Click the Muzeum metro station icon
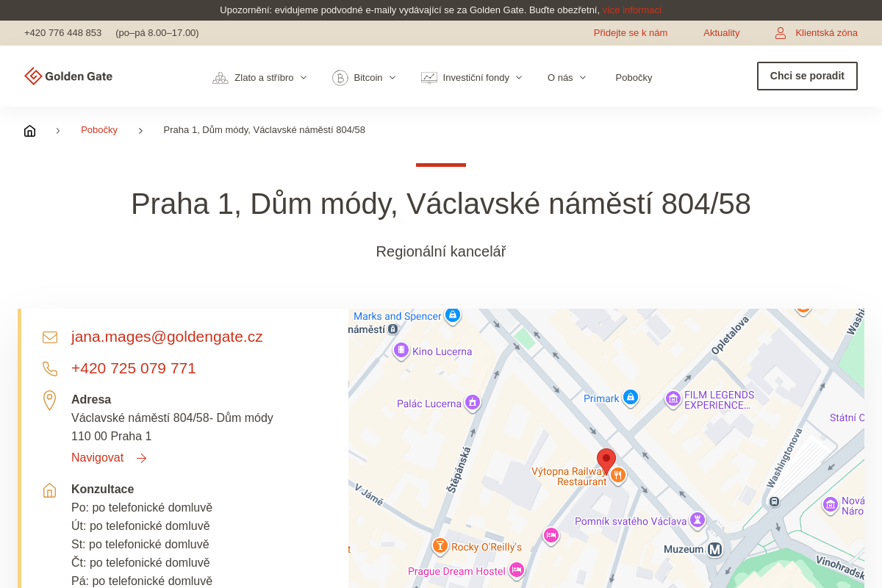Screen dimensions: 882x588 coord(714,549)
